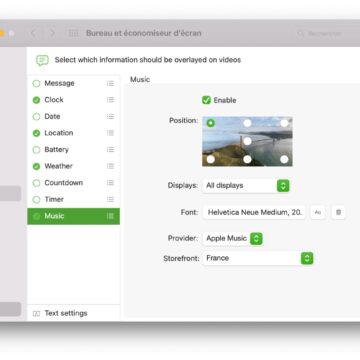Screen dimensions: 360x360
Task: Enable the Message overlay circle
Action: coord(36,83)
